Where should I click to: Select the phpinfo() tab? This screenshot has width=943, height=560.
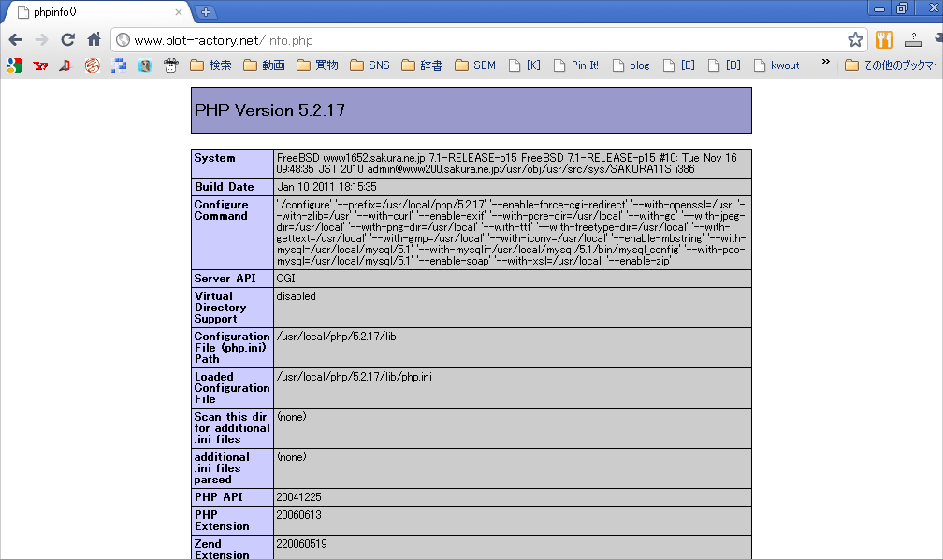coord(96,12)
